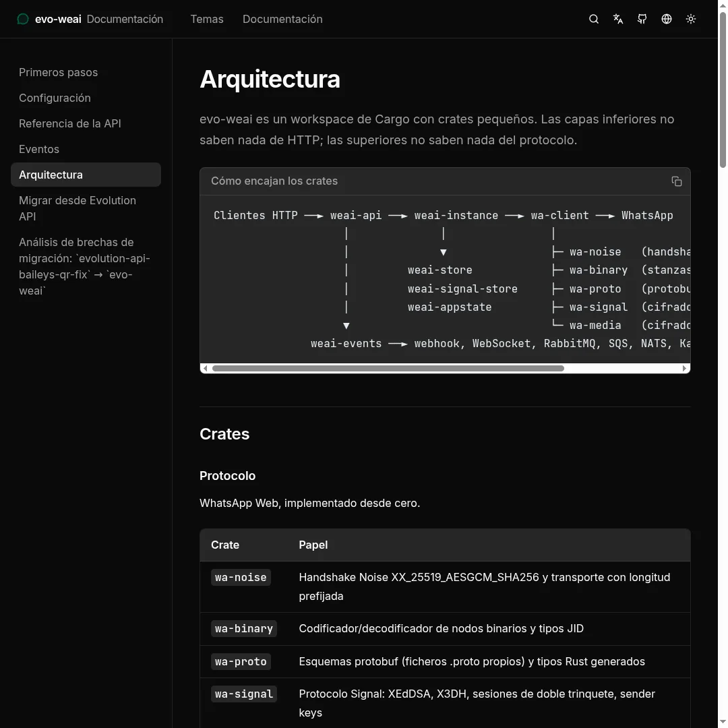This screenshot has height=728, width=728.
Task: Click 'weai-events' in the diagram
Action: [x=346, y=344]
